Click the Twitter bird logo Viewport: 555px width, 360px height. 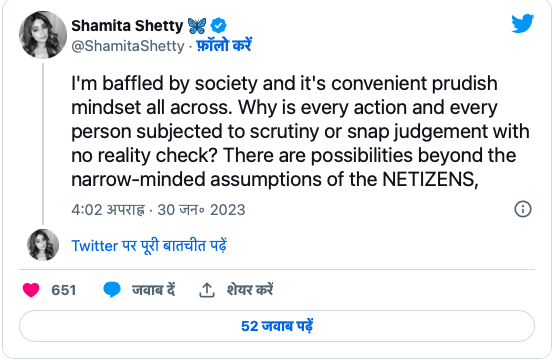(x=522, y=23)
